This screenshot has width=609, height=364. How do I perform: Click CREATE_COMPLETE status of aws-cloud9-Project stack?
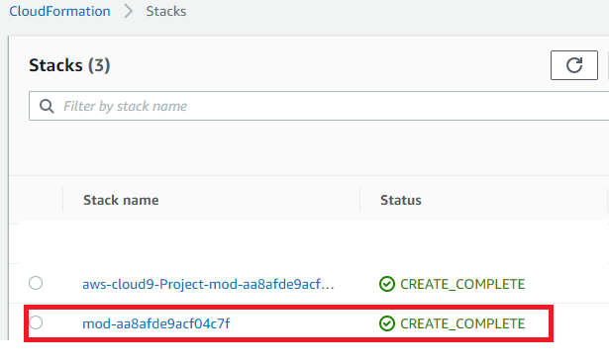462,284
